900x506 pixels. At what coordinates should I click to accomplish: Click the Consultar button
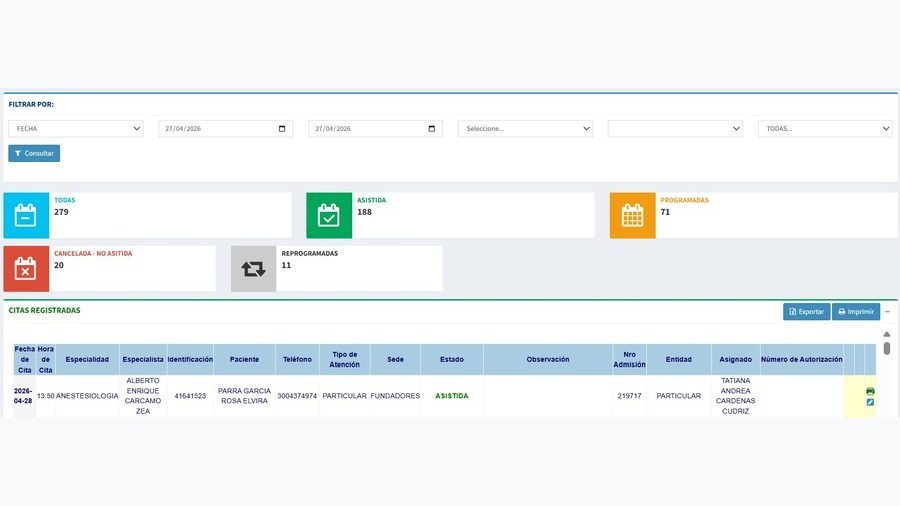pos(34,153)
